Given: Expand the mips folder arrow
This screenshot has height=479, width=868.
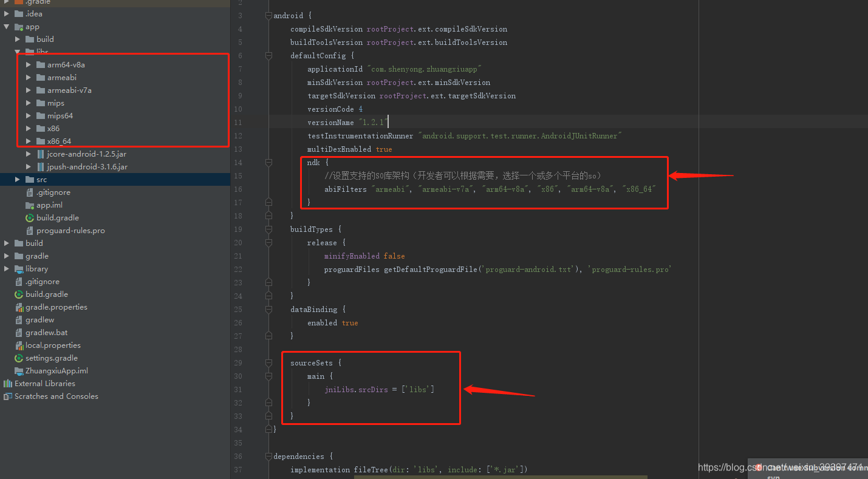Looking at the screenshot, I should pos(29,103).
